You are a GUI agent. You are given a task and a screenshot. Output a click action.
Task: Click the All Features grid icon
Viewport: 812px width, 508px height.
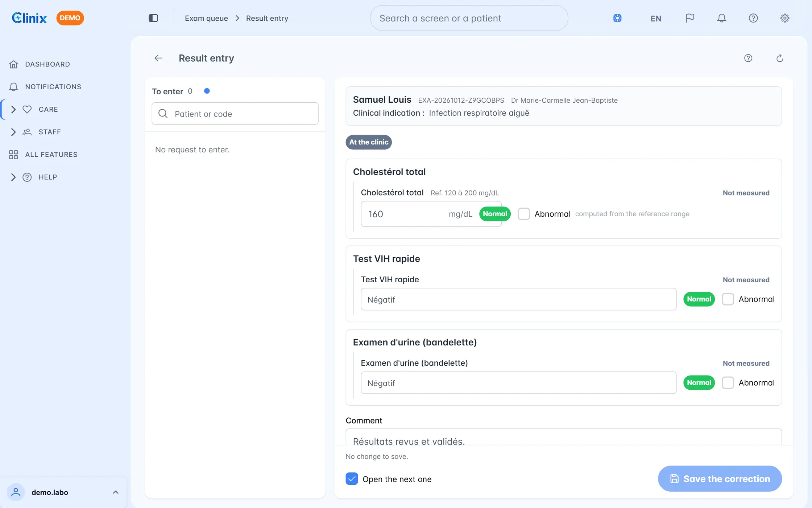click(x=13, y=155)
